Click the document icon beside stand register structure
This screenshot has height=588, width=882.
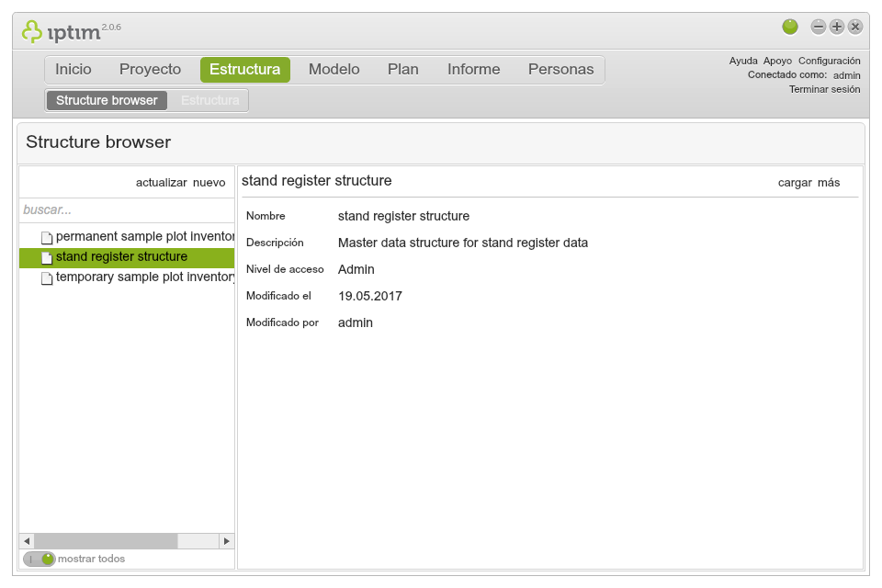coord(46,257)
